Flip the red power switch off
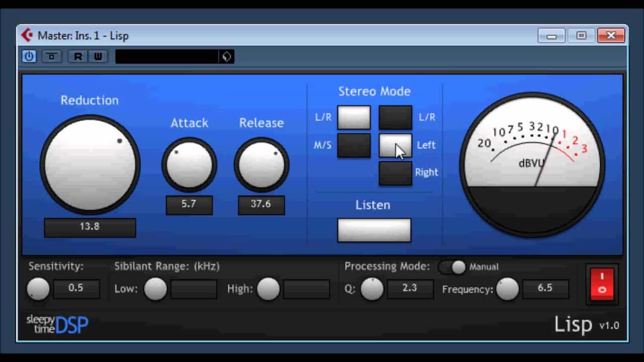The width and height of the screenshot is (644, 362). click(602, 285)
